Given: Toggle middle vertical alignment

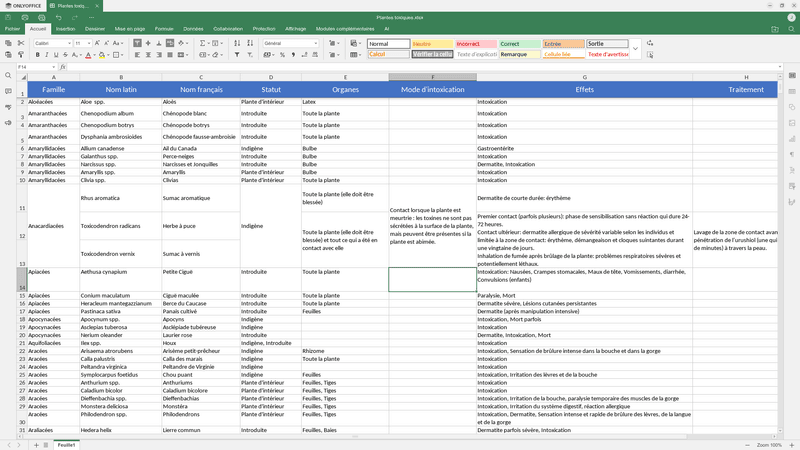Looking at the screenshot, I should (148, 43).
